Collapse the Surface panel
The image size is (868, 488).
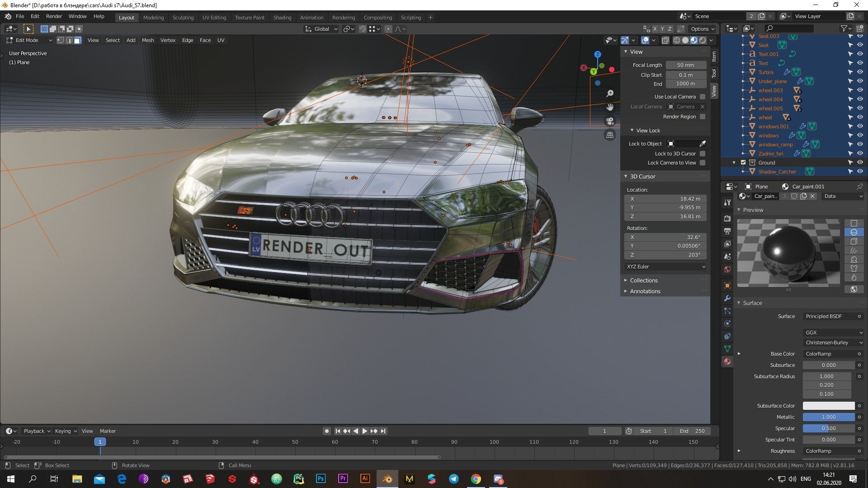[x=752, y=303]
